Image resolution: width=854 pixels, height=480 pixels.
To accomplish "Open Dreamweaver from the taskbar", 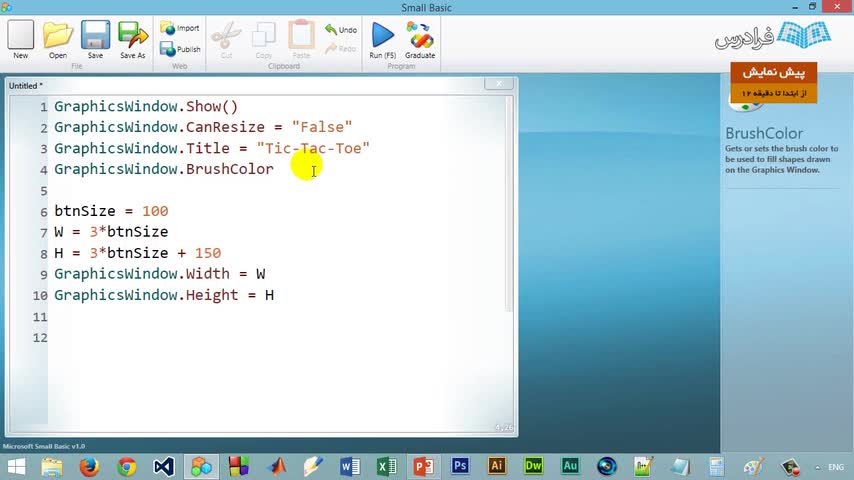I will pos(533,466).
